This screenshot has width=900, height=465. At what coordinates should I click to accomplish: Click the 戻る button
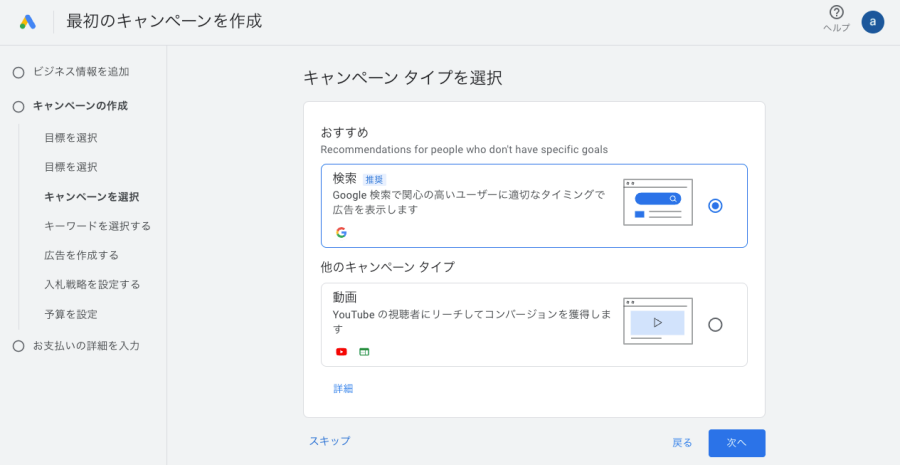coord(682,443)
